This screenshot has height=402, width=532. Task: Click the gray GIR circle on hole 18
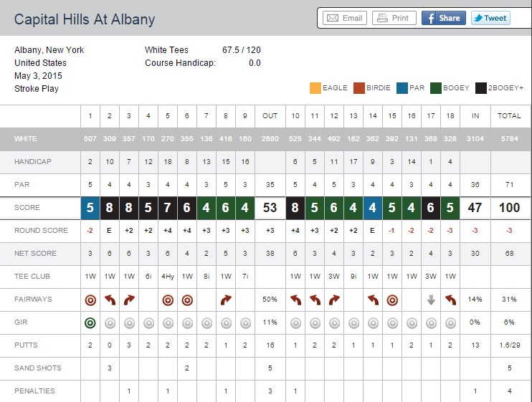pyautogui.click(x=450, y=322)
